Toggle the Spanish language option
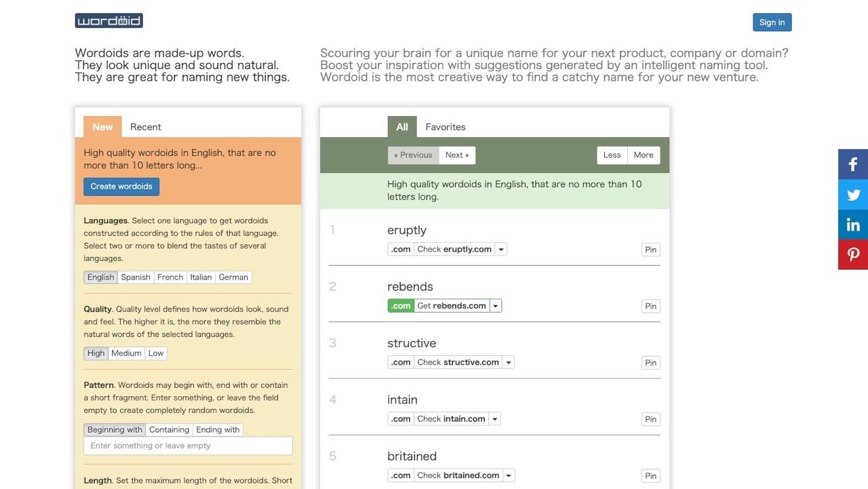The image size is (868, 489). click(136, 277)
